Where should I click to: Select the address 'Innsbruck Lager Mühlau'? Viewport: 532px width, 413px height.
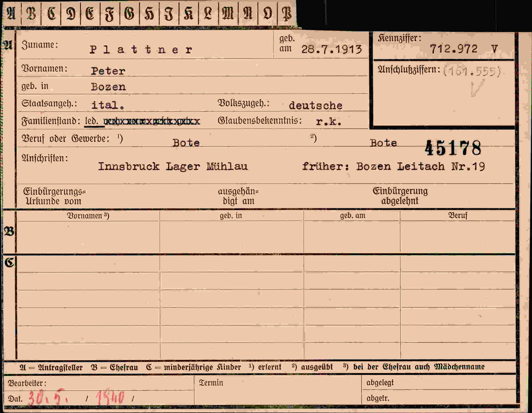pos(173,167)
